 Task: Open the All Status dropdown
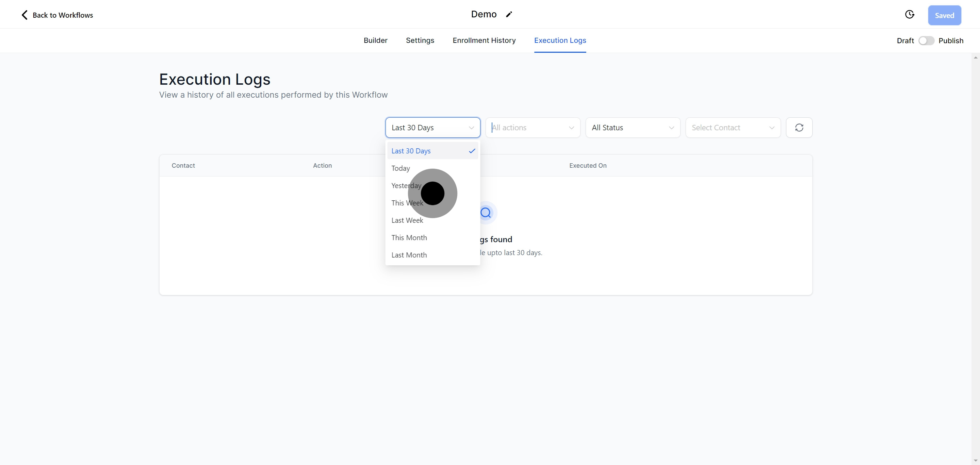tap(632, 128)
